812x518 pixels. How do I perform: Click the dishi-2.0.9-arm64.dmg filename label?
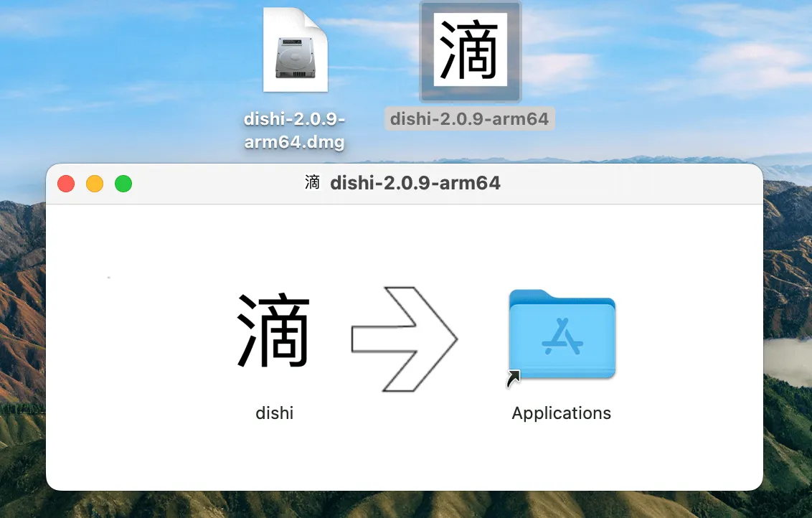pos(295,130)
